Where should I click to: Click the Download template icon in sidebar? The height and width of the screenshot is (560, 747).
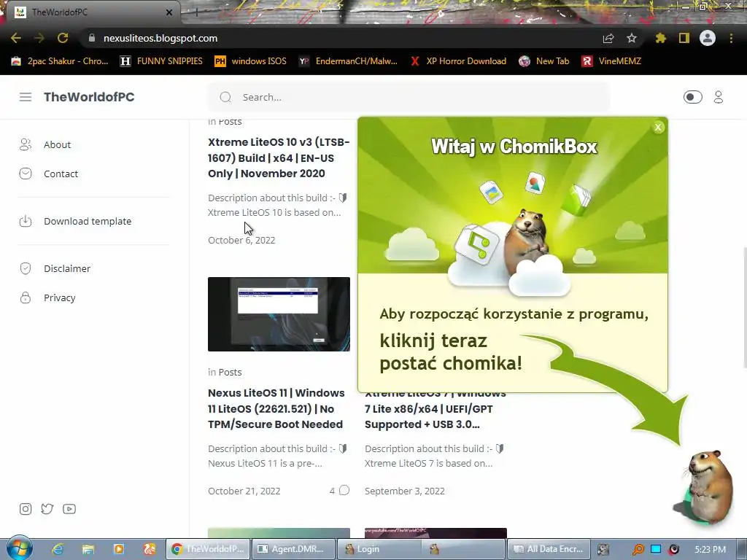pos(26,222)
